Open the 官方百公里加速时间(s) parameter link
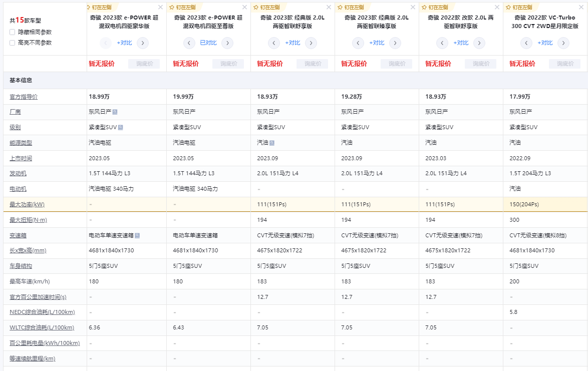 coord(38,297)
